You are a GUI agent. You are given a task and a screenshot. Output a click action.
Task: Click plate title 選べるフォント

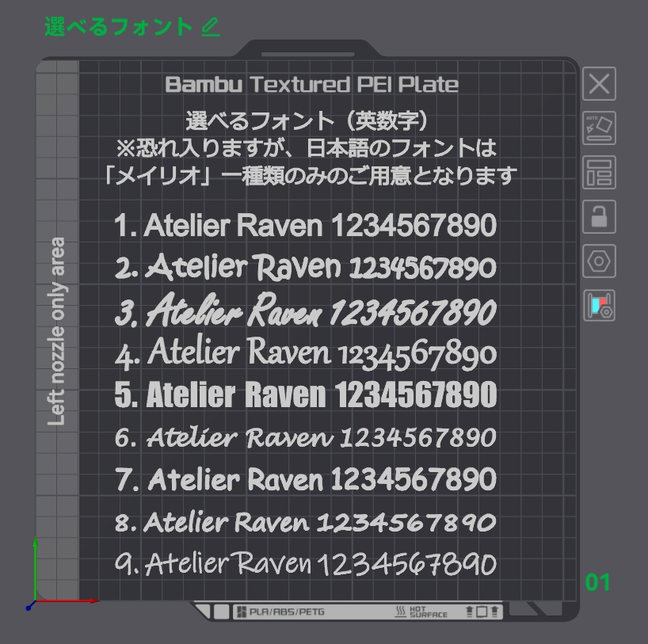[119, 27]
